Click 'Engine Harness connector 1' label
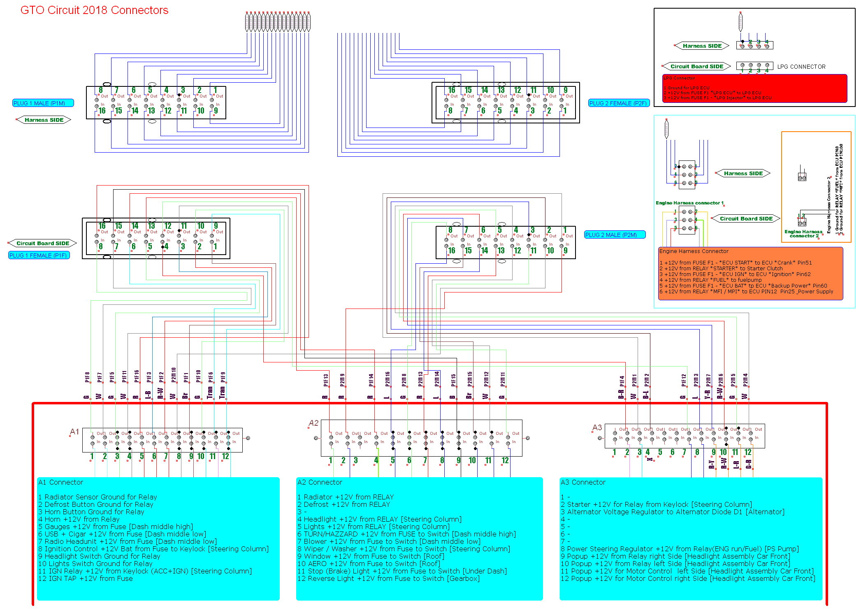Screen dimensions: 868x615 coord(689,203)
